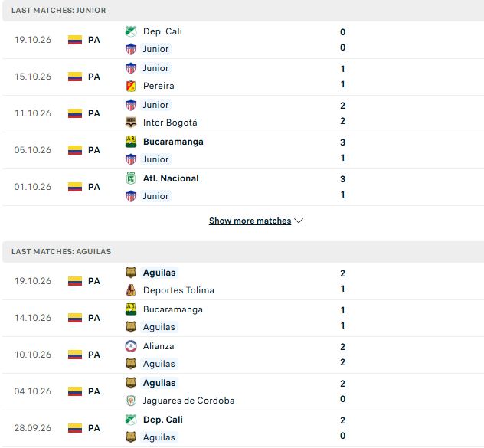This screenshot has width=484, height=448.
Task: Select the Last Matches: Aguilas header
Action: 61,252
